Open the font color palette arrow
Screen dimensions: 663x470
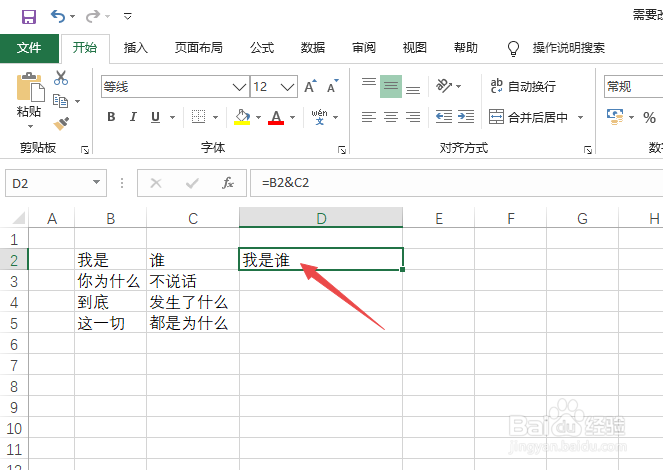[292, 118]
